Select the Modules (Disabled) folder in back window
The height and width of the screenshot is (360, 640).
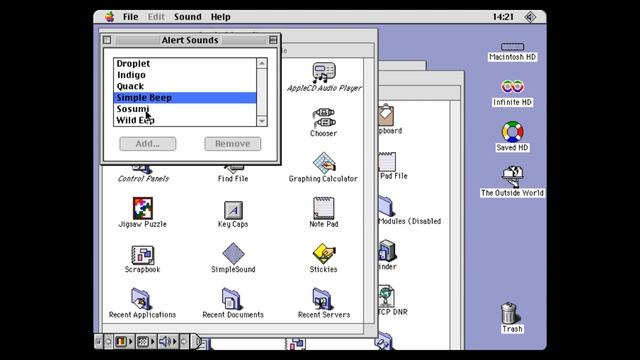pos(387,206)
